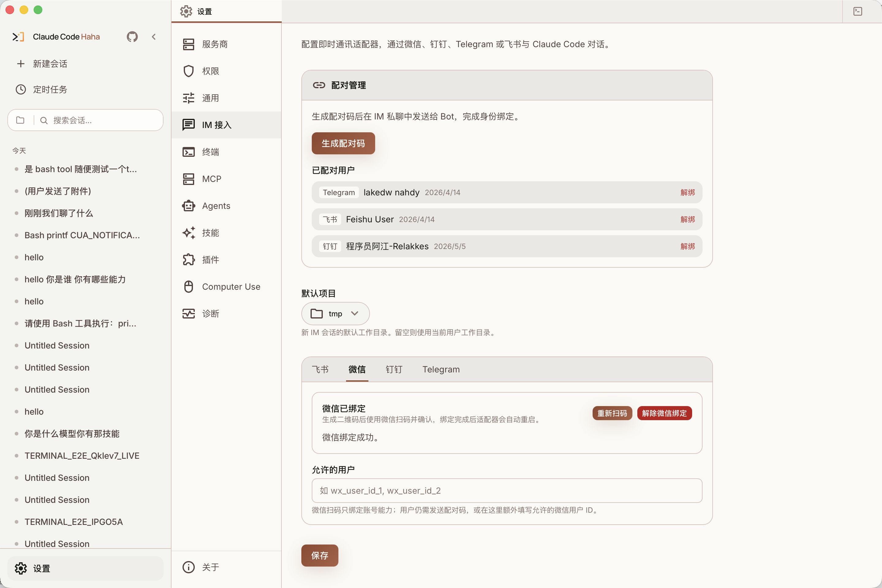Open the 默认项目 tmp dropdown

tap(335, 314)
